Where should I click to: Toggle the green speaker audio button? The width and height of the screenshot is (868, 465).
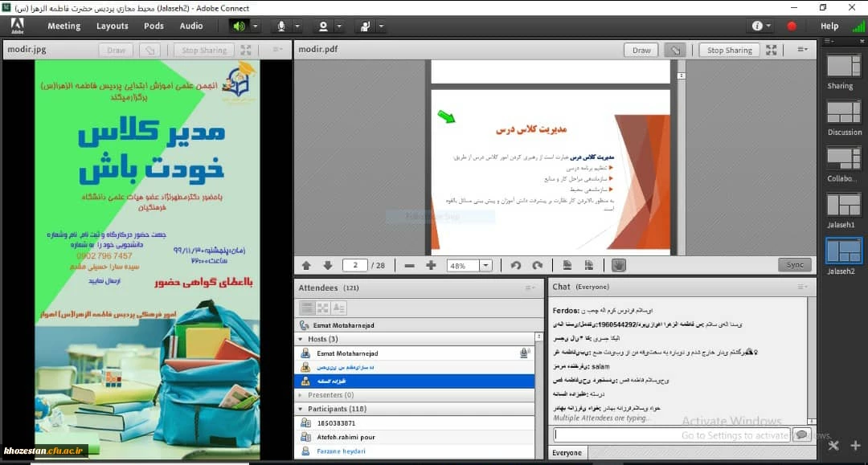click(240, 26)
